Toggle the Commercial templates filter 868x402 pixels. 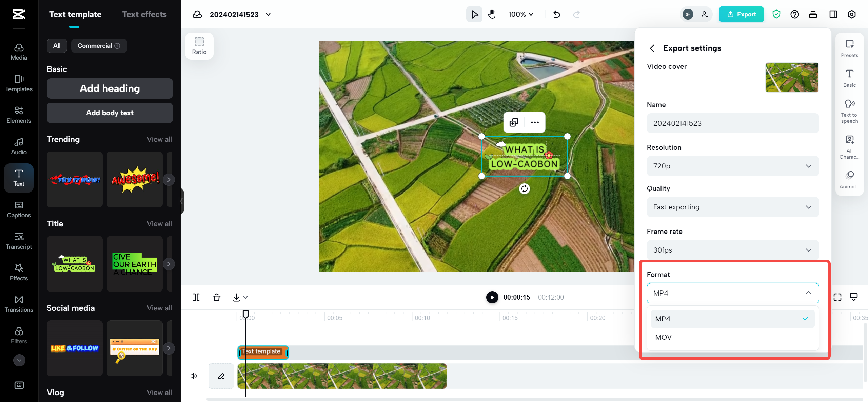tap(99, 45)
